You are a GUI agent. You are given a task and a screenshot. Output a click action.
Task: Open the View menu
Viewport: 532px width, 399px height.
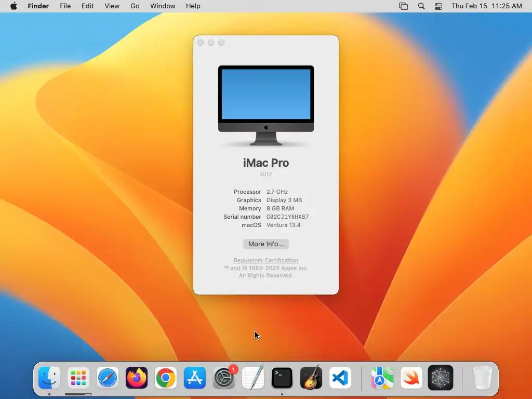click(x=112, y=6)
